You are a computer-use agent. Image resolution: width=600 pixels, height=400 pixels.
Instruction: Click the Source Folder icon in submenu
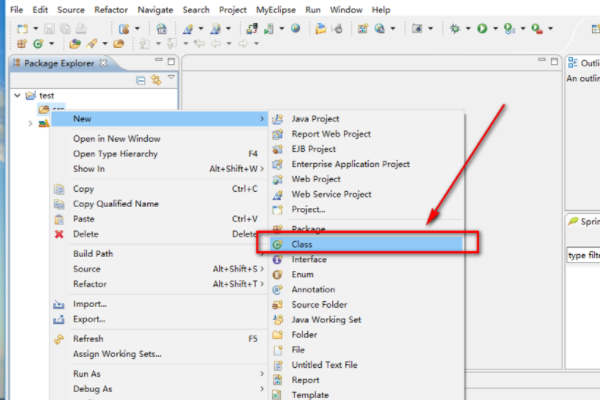(x=277, y=305)
